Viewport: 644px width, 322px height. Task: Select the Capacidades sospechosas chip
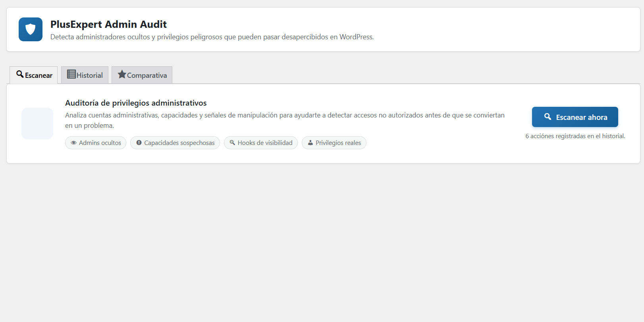[175, 143]
